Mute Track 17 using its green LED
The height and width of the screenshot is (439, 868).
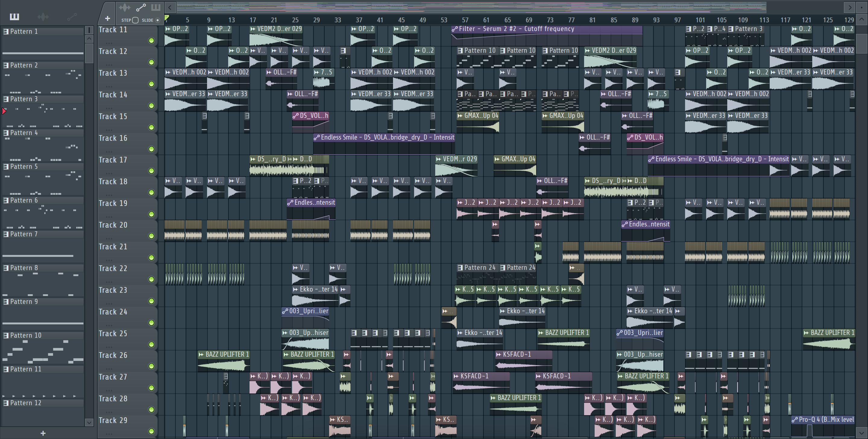coord(152,171)
